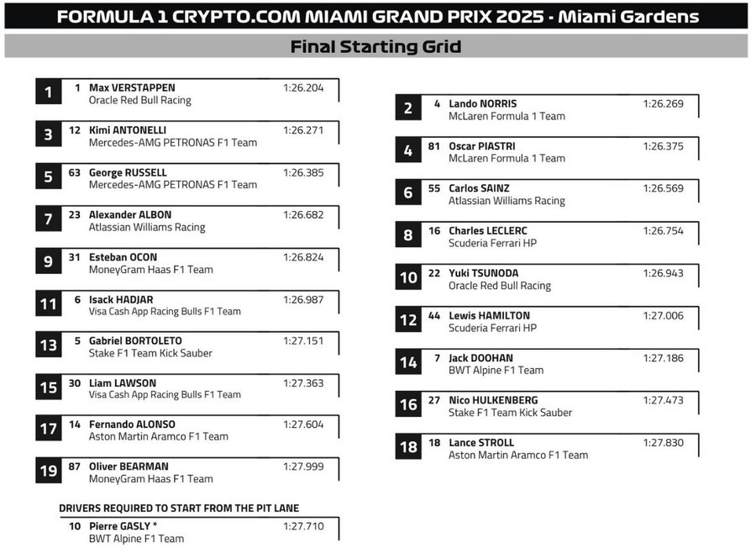Screen dimensions: 756x559
Task: Select driver name Max VERSTAPPEN
Action: click(x=132, y=87)
